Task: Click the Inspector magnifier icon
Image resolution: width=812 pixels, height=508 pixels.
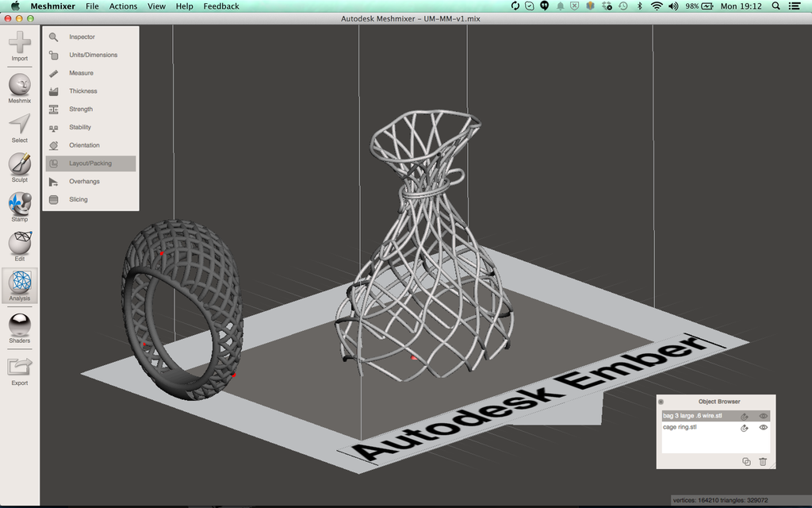Action: tap(53, 37)
